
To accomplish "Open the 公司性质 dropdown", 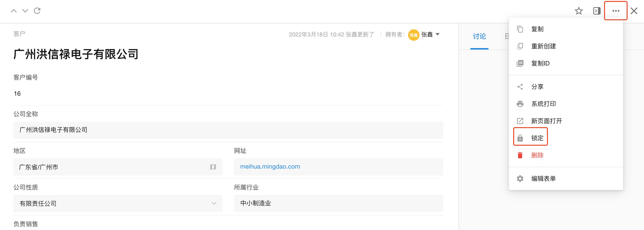I will pos(118,204).
